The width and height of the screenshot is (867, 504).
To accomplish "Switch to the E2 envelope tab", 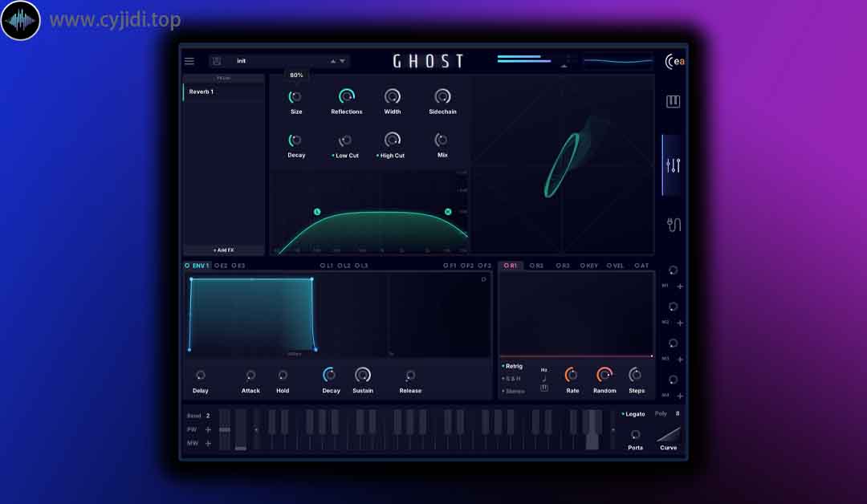I will pyautogui.click(x=221, y=266).
